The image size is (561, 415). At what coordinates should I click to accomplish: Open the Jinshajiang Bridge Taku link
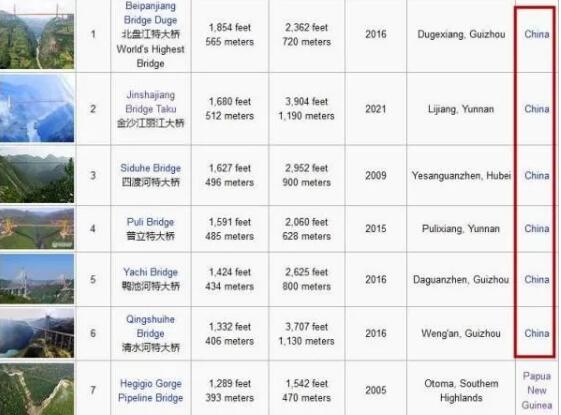[151, 102]
